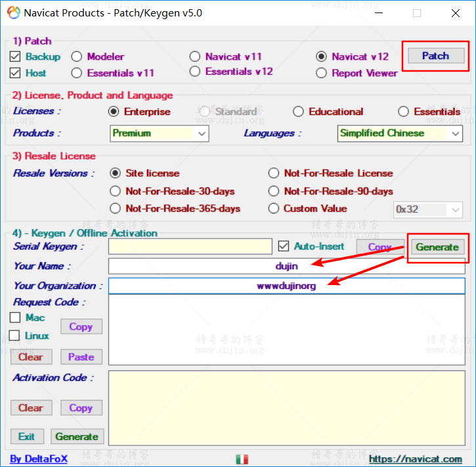Open the By DeltaFoX link

pyautogui.click(x=39, y=458)
